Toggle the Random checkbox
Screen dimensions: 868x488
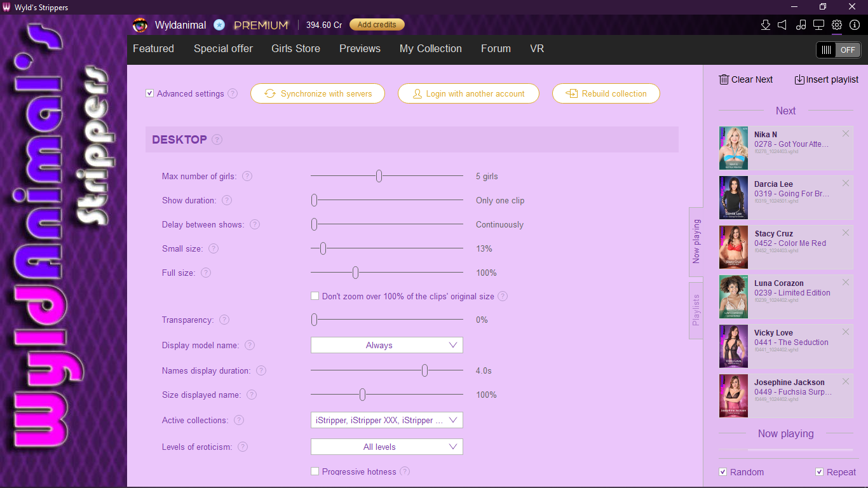click(722, 472)
